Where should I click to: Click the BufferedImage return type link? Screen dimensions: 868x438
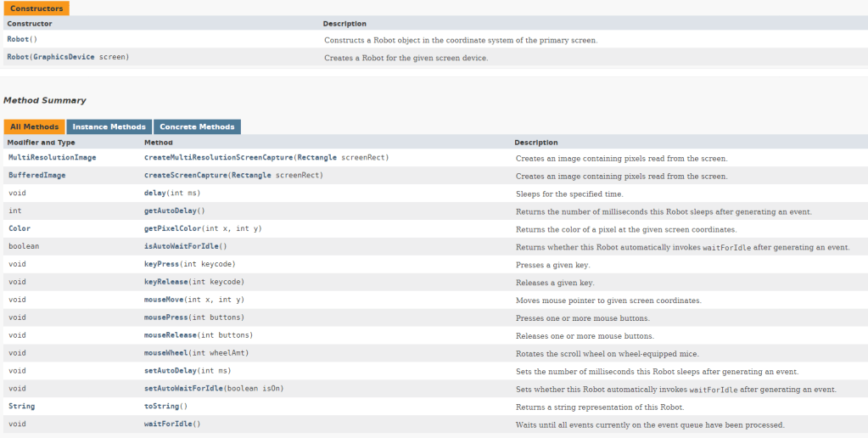36,176
